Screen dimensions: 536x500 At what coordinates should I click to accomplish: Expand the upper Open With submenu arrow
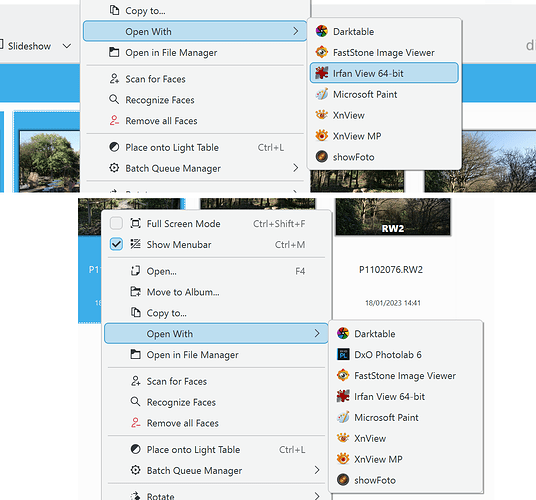[296, 31]
